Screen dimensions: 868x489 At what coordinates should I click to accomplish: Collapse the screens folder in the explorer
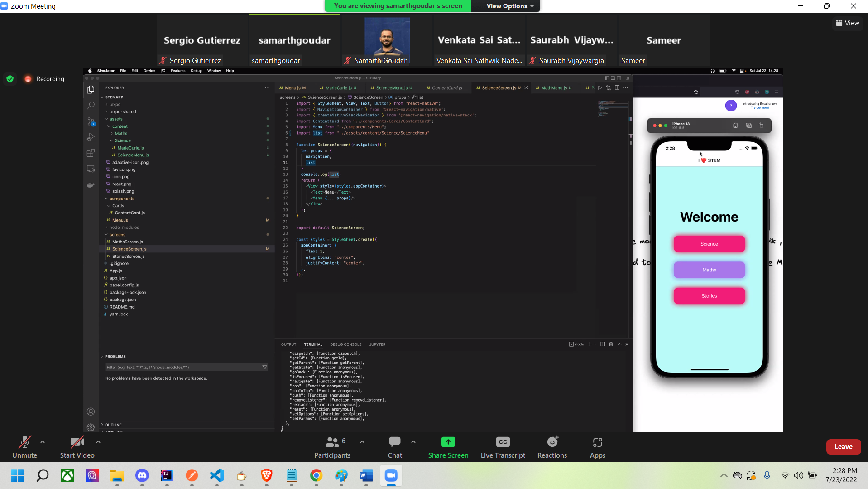click(117, 235)
